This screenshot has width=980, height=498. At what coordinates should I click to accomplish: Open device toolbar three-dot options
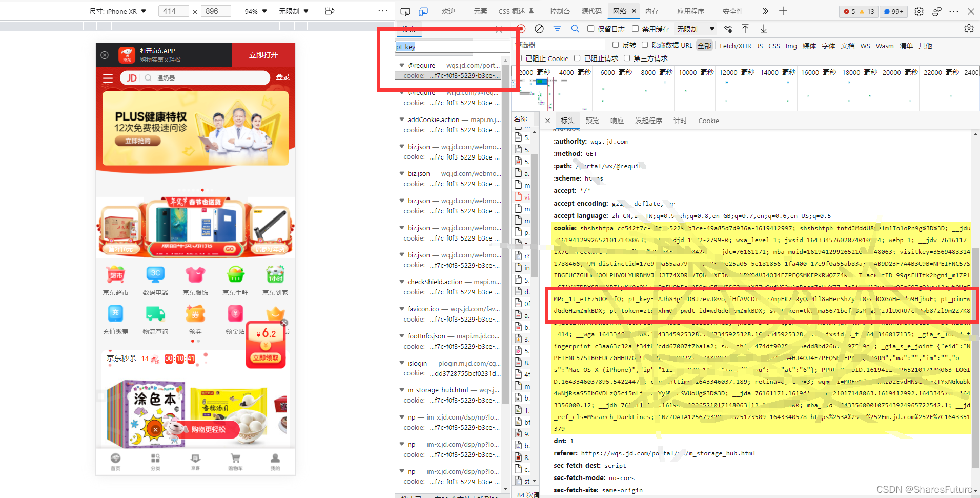click(383, 11)
